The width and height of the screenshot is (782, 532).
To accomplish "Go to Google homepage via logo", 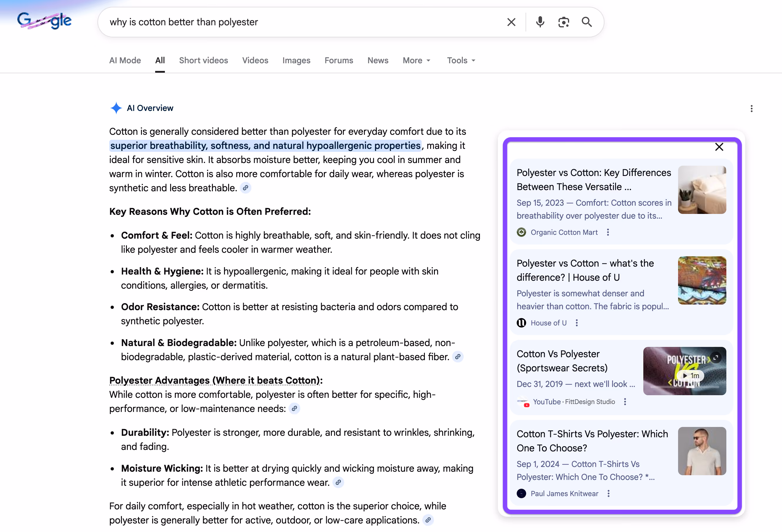I will click(44, 21).
